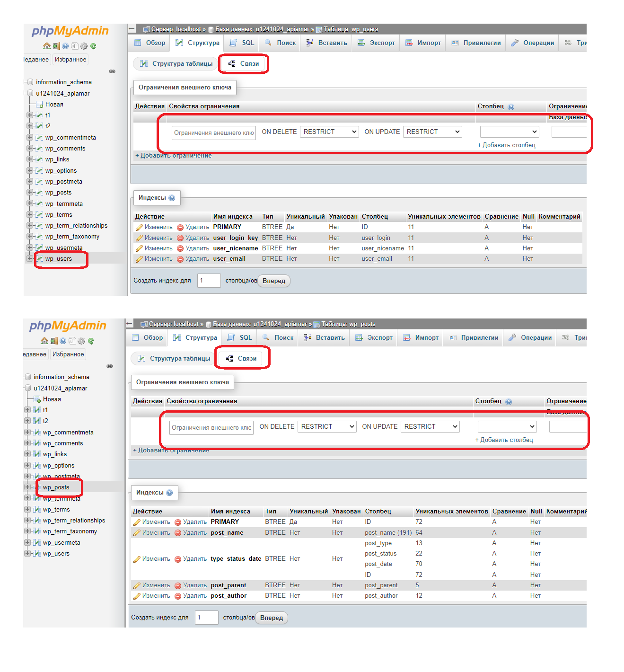
Task: Click Добавить столбец link in wp_users constraints
Action: (507, 145)
